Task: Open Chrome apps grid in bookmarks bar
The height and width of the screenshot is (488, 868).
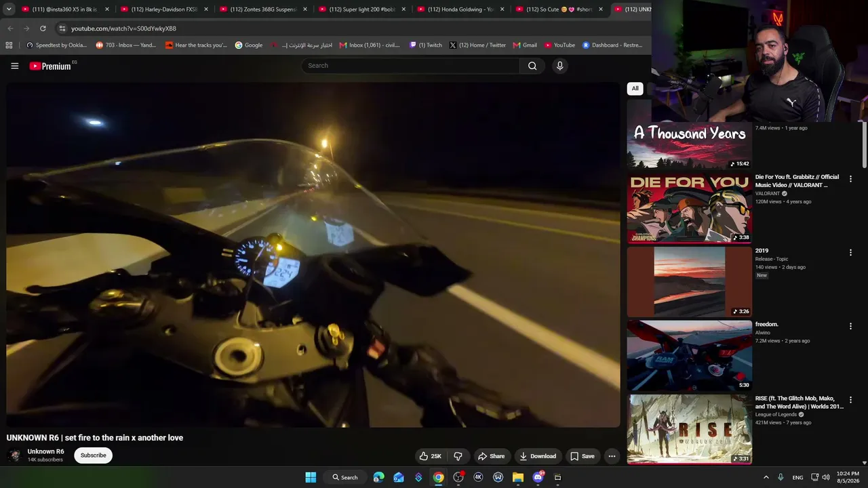Action: click(9, 45)
